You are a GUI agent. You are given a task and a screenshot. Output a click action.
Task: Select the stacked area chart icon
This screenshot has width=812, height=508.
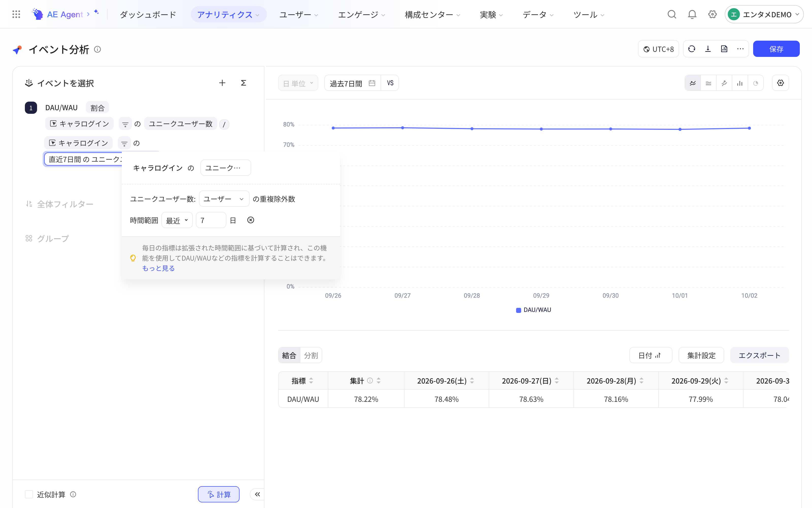708,83
